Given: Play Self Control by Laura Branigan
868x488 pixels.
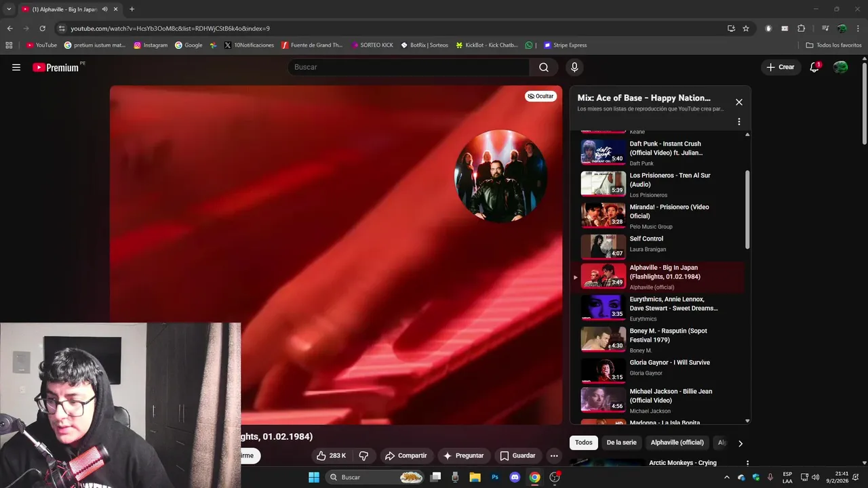Looking at the screenshot, I should pyautogui.click(x=658, y=247).
